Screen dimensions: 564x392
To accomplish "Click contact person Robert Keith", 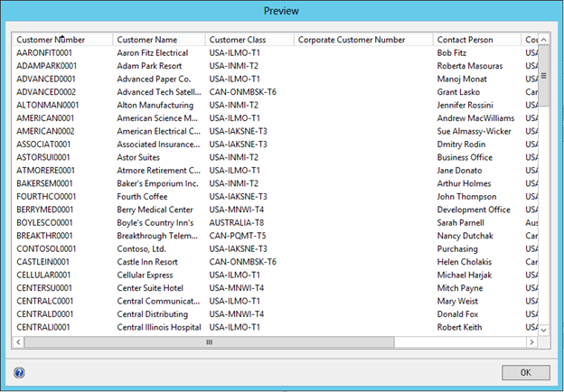I will click(x=459, y=327).
